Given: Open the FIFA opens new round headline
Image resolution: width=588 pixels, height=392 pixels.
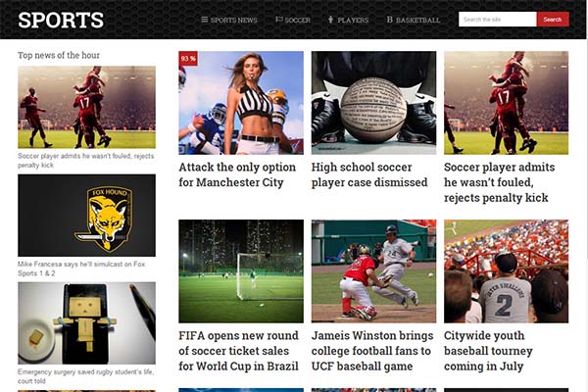Looking at the screenshot, I should coord(238,351).
